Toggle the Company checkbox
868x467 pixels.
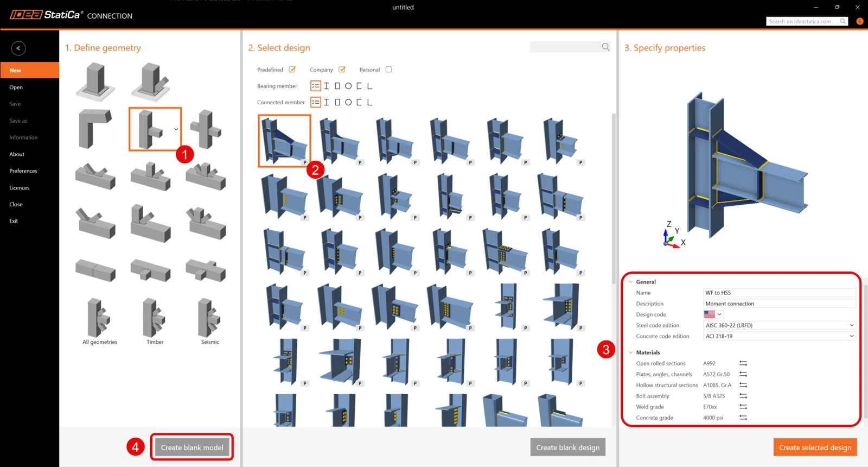tap(342, 70)
